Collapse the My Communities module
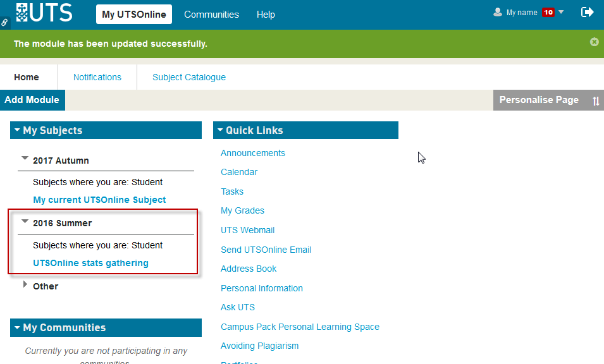This screenshot has height=364, width=604. (x=17, y=327)
